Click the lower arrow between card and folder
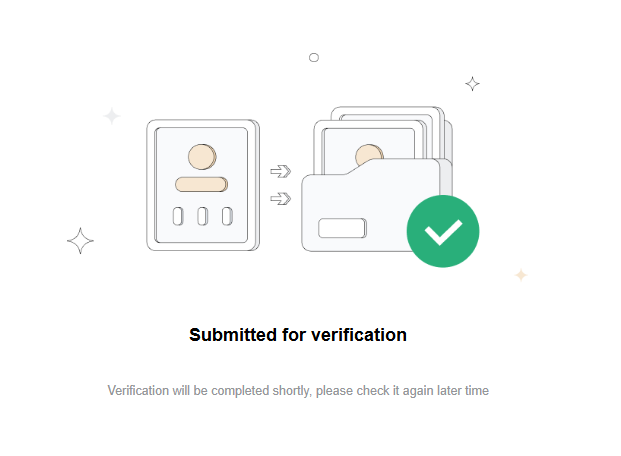The height and width of the screenshot is (456, 621). pyautogui.click(x=281, y=198)
